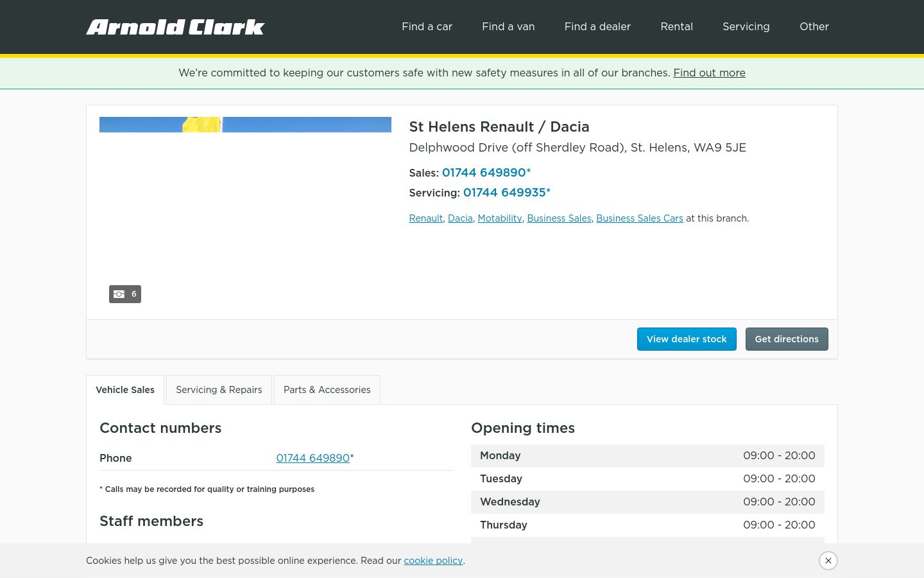Click the Phone number under Contact numbers

pyautogui.click(x=313, y=458)
